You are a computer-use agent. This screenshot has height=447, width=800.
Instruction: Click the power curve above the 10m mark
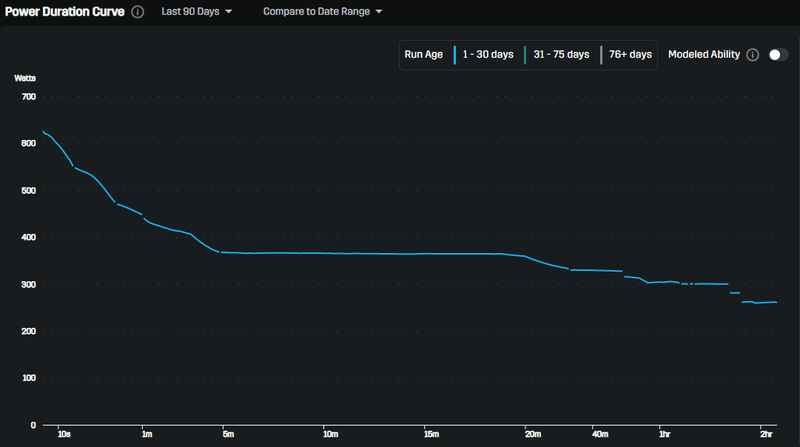pyautogui.click(x=323, y=253)
